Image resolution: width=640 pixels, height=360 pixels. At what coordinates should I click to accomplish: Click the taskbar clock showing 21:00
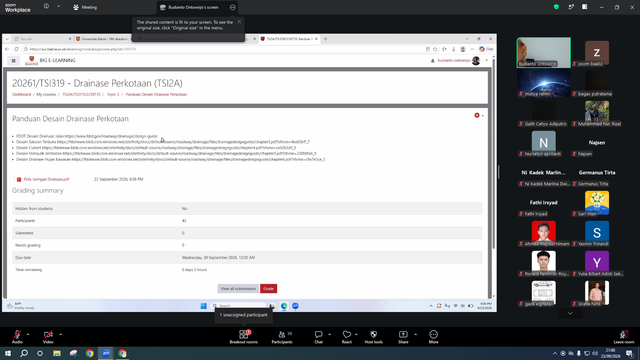[x=610, y=353]
